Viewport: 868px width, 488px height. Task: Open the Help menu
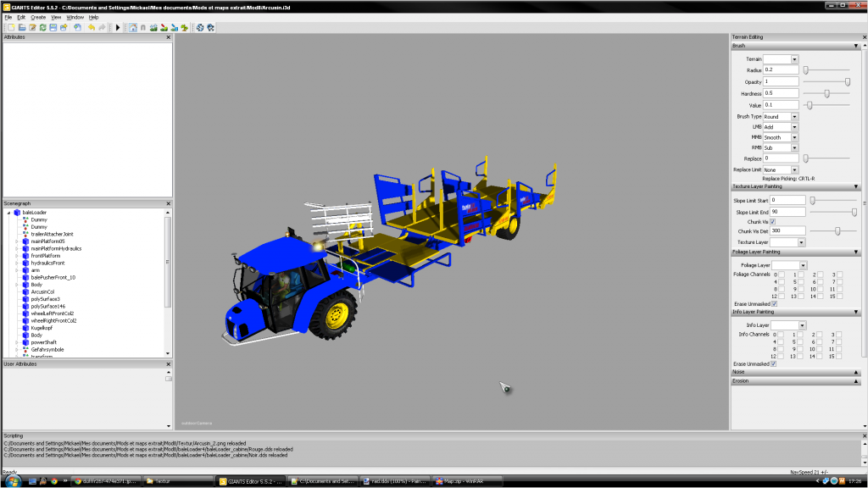pos(93,17)
